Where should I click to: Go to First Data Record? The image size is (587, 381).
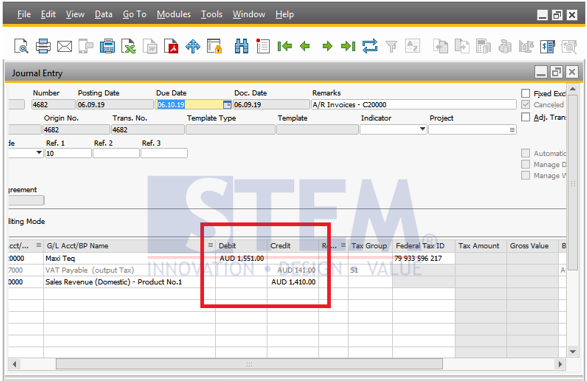click(285, 46)
